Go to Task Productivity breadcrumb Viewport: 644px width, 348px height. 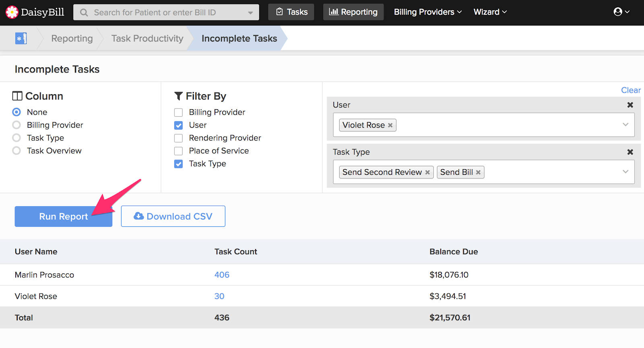147,39
